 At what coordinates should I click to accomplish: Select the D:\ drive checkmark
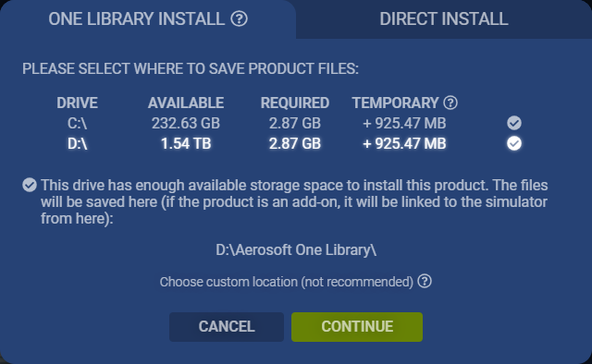click(x=514, y=143)
